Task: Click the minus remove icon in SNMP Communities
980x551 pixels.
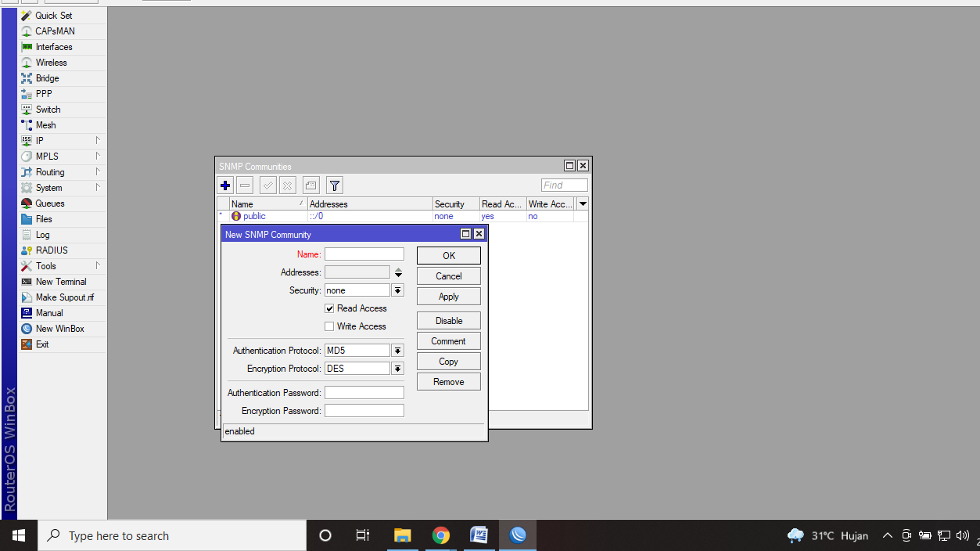Action: point(245,185)
